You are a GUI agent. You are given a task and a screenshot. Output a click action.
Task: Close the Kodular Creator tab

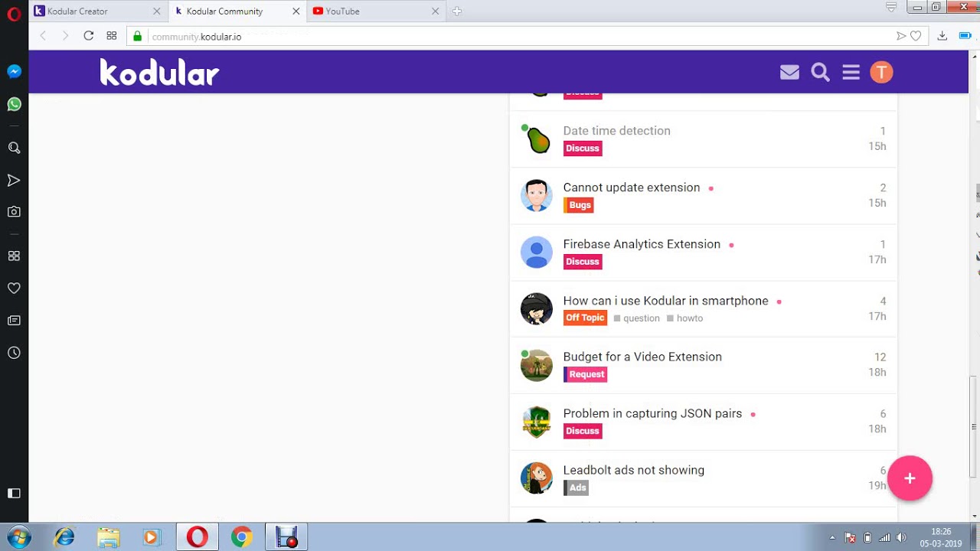[157, 11]
